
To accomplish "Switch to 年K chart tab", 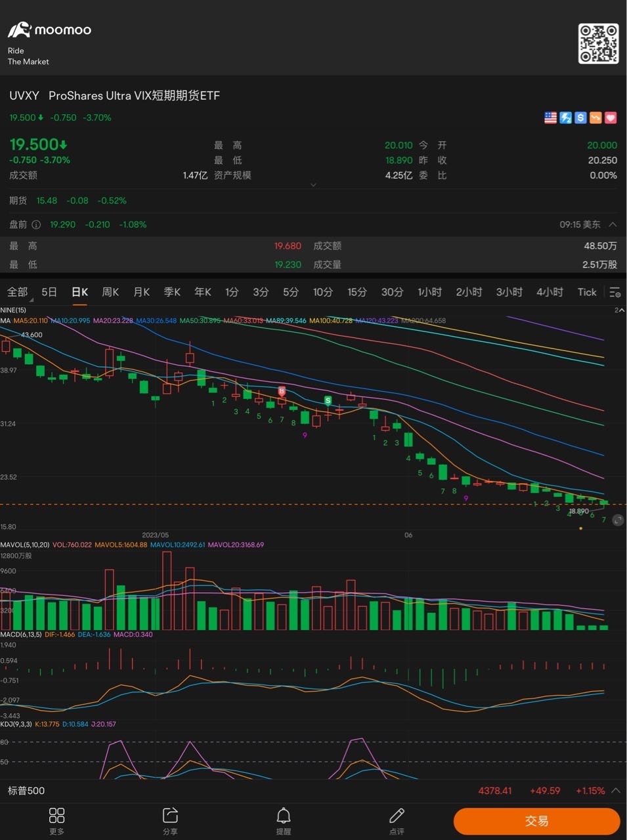I will [x=203, y=292].
